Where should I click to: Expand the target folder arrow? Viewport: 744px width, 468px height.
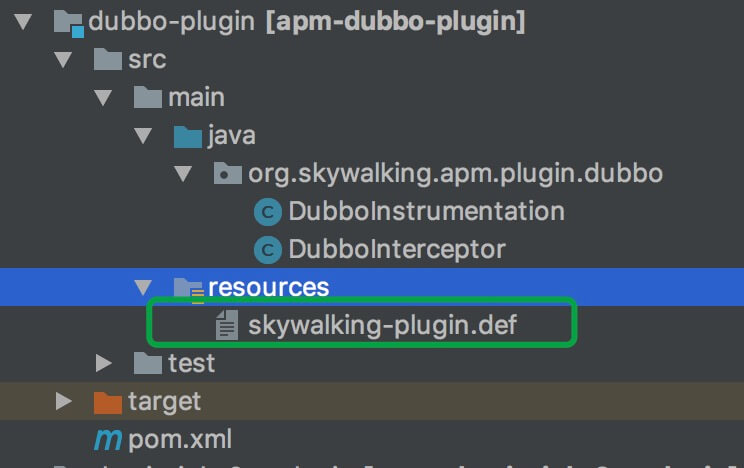pyautogui.click(x=64, y=401)
